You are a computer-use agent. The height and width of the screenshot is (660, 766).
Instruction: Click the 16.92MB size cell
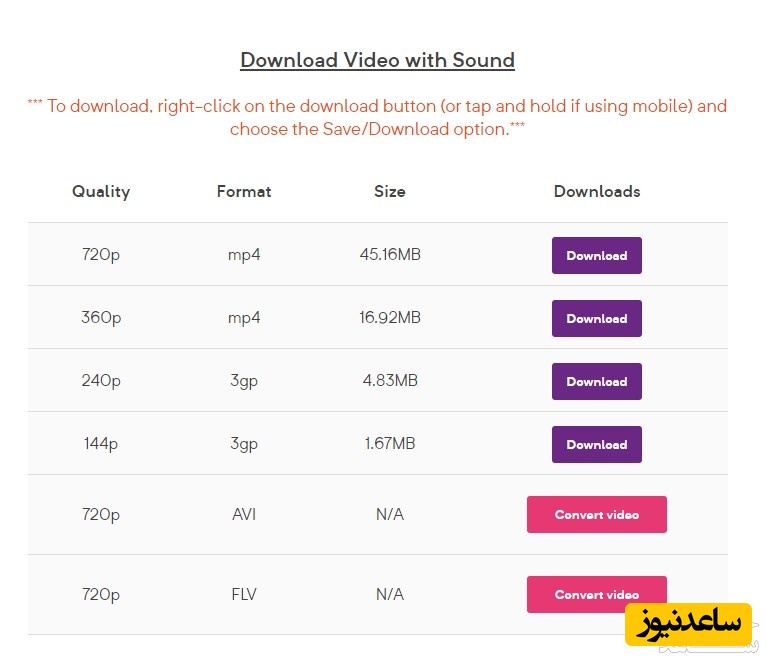[x=390, y=318]
